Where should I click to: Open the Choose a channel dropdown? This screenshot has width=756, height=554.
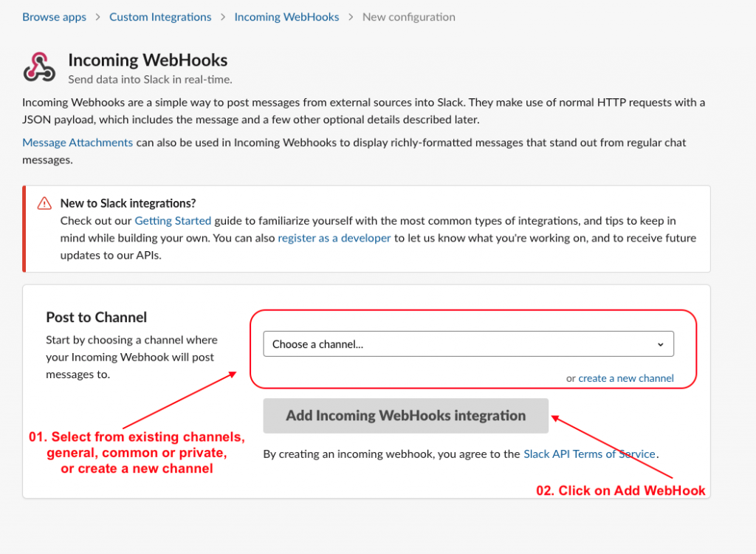[468, 344]
